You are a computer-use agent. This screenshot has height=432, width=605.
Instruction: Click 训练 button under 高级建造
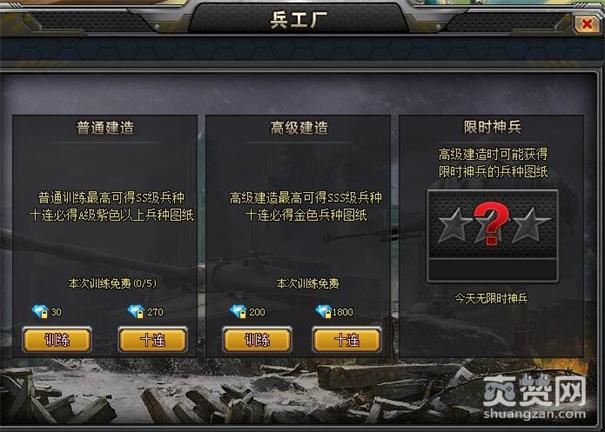click(257, 340)
